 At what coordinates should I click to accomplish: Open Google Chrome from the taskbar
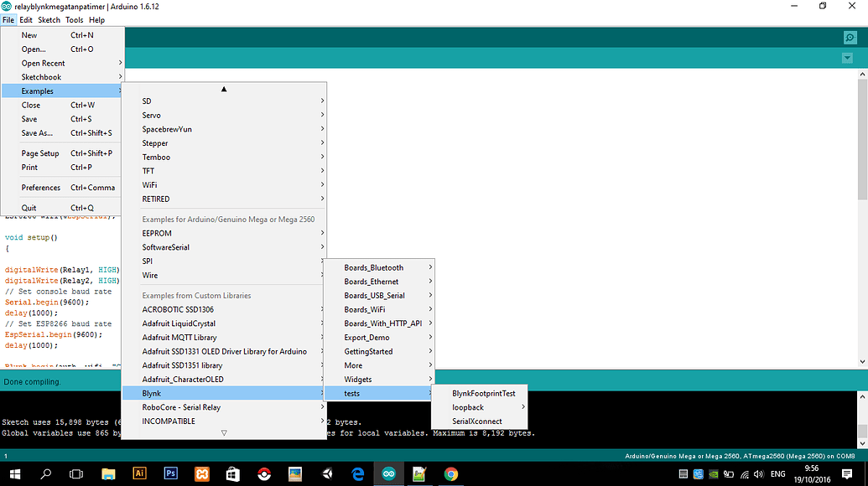[x=450, y=473]
